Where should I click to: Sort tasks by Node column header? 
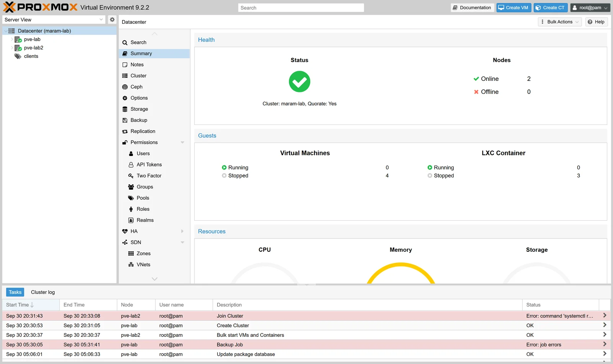click(136, 305)
